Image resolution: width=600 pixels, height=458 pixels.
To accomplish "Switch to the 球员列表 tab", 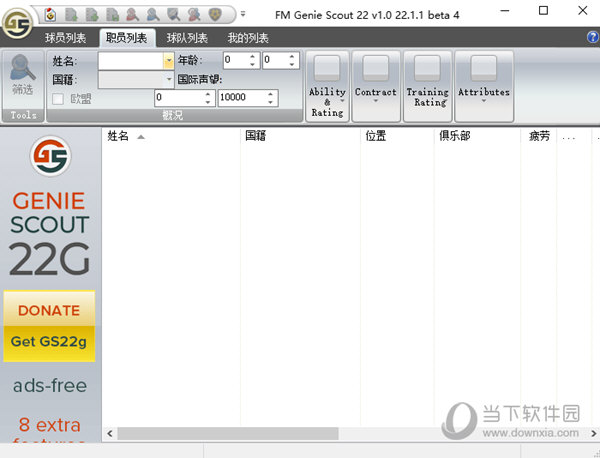I will 65,38.
